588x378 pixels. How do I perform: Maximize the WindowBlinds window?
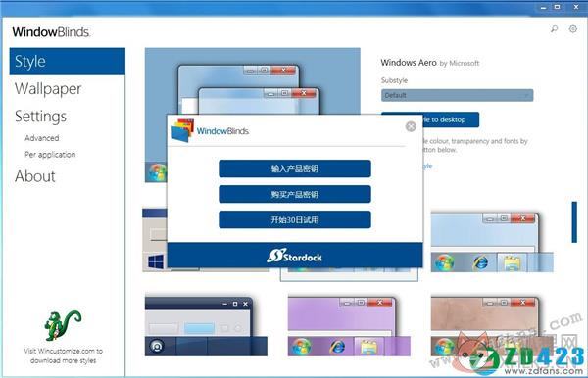coord(558,7)
